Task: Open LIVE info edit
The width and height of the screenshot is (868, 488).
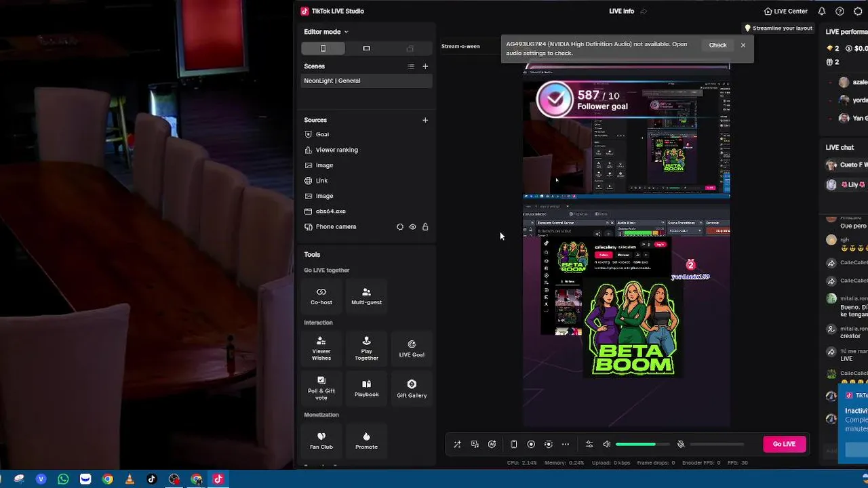Action: click(644, 12)
